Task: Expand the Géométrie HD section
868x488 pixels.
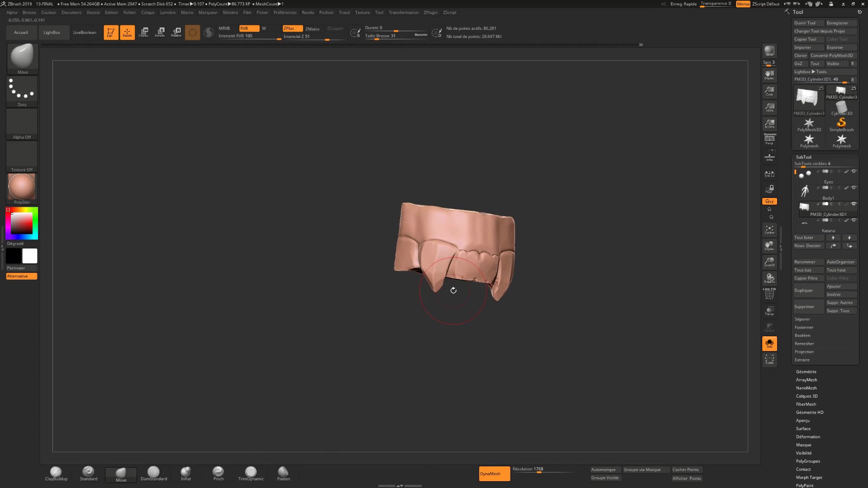Action: [810, 412]
